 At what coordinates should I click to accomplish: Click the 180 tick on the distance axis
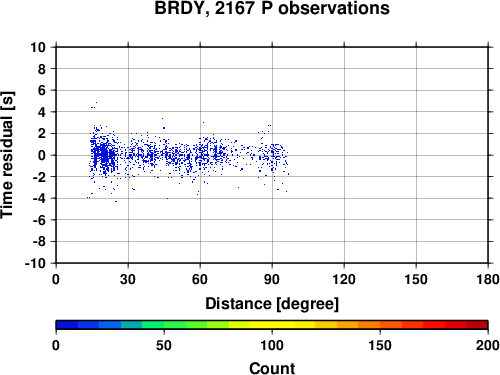pos(487,279)
